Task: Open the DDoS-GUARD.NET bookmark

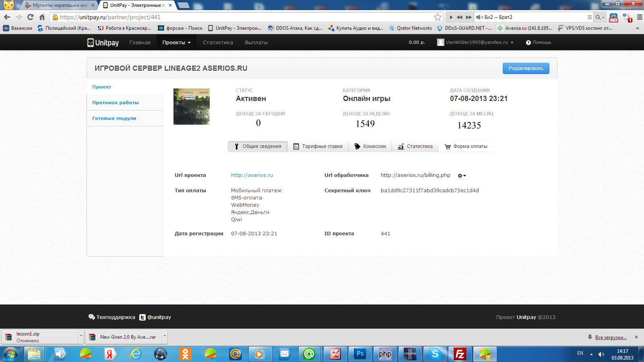Action: (x=464, y=28)
